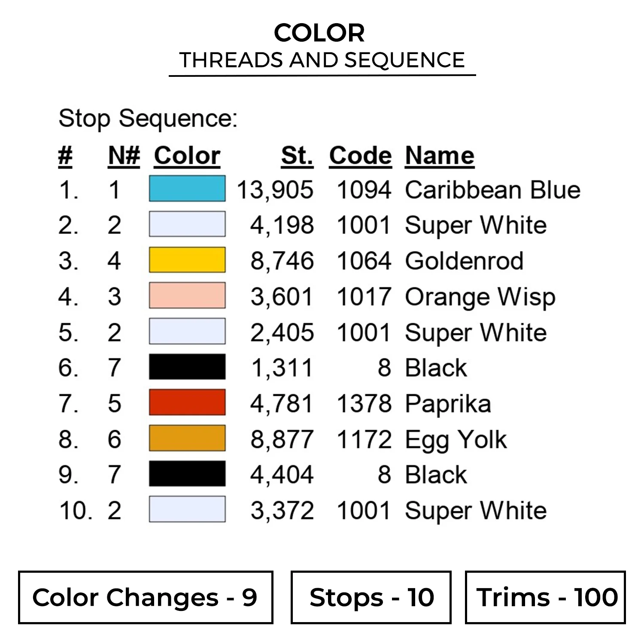Click the Stop Sequence label
644x644 pixels.
pyautogui.click(x=148, y=118)
